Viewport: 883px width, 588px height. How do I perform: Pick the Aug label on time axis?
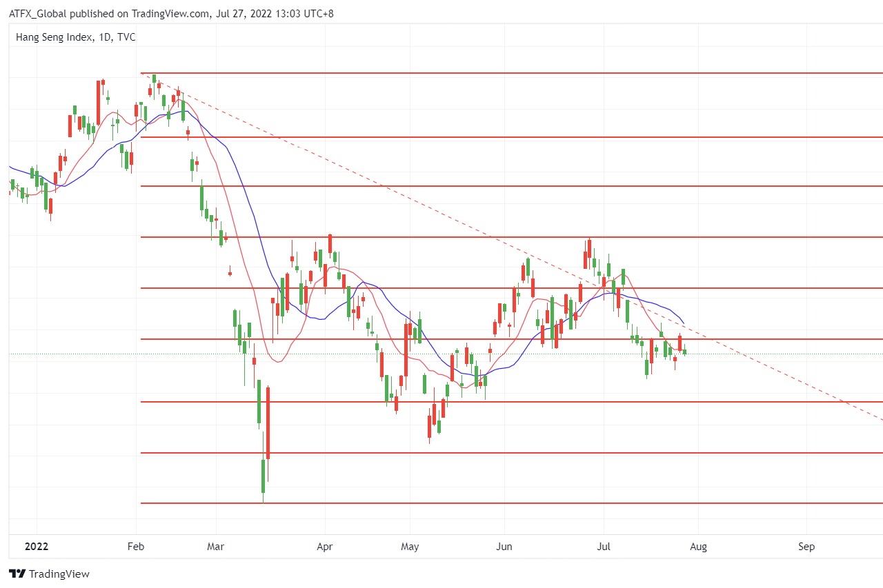coord(698,547)
